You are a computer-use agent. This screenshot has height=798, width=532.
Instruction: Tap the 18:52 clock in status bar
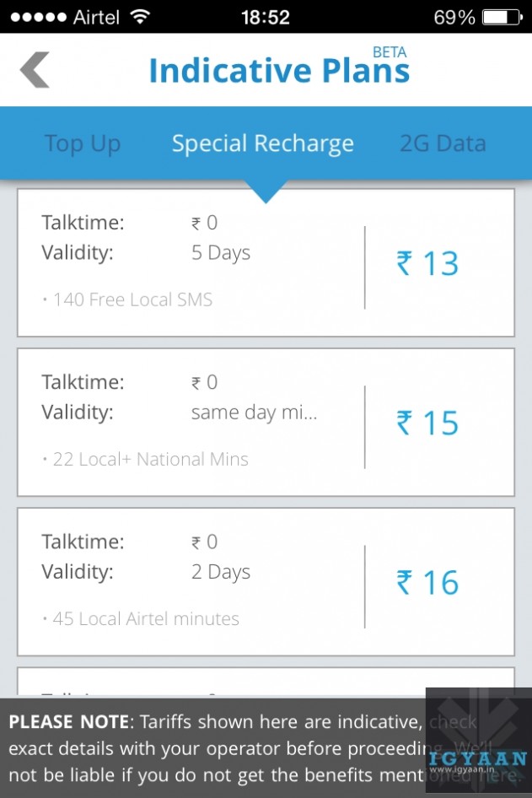coord(265,17)
